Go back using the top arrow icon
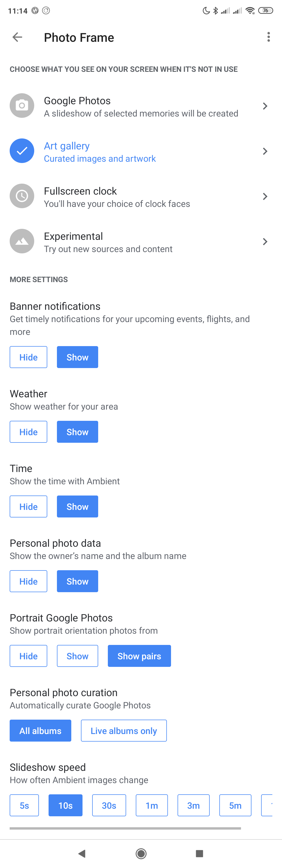 coord(17,37)
